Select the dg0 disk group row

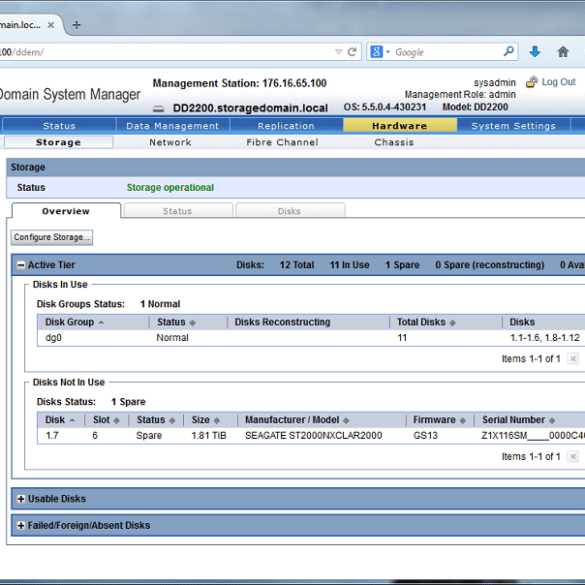pyautogui.click(x=311, y=338)
